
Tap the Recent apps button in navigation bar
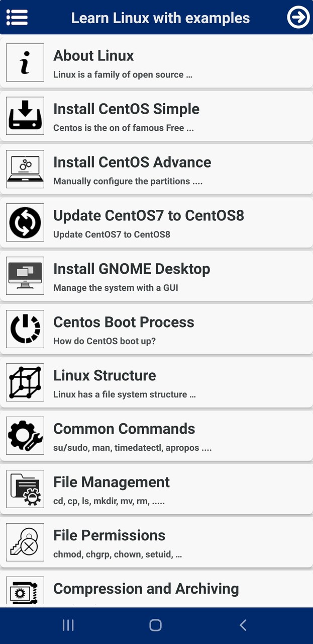68,625
